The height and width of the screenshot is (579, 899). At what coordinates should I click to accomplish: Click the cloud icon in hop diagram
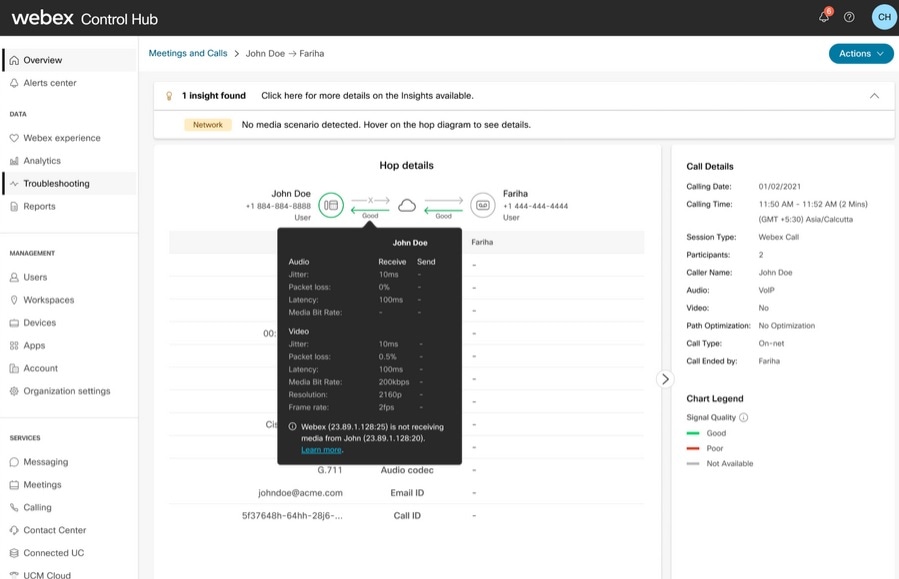(x=407, y=205)
